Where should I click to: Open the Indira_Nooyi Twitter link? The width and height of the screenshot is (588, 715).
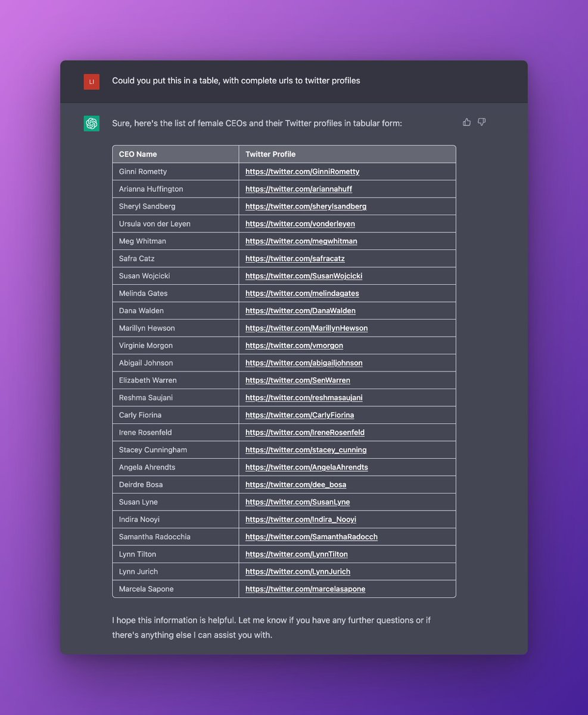301,519
